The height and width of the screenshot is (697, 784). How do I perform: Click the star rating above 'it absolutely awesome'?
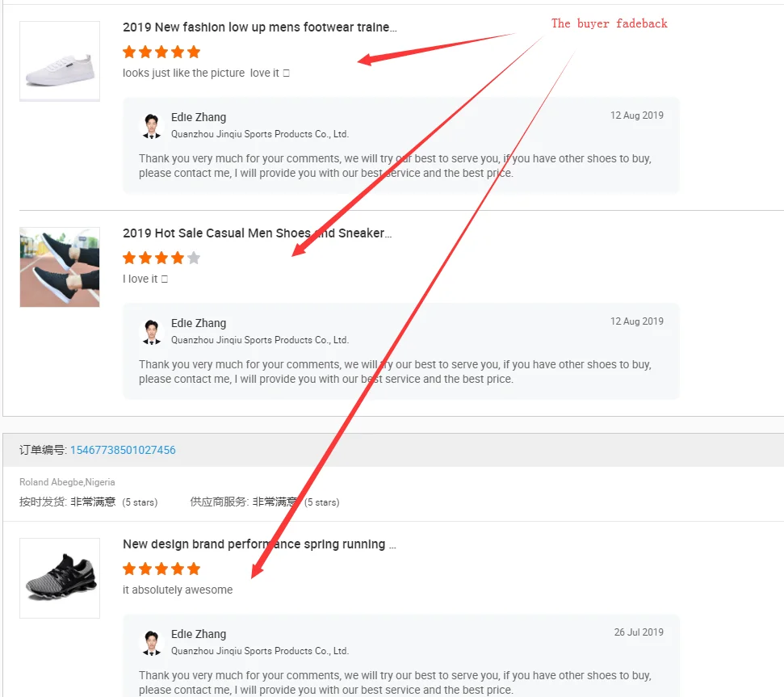point(161,569)
